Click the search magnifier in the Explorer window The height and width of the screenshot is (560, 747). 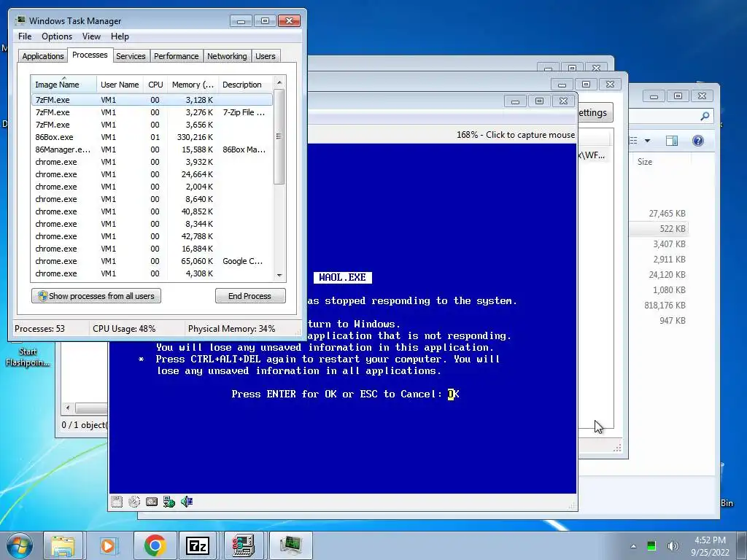point(705,116)
